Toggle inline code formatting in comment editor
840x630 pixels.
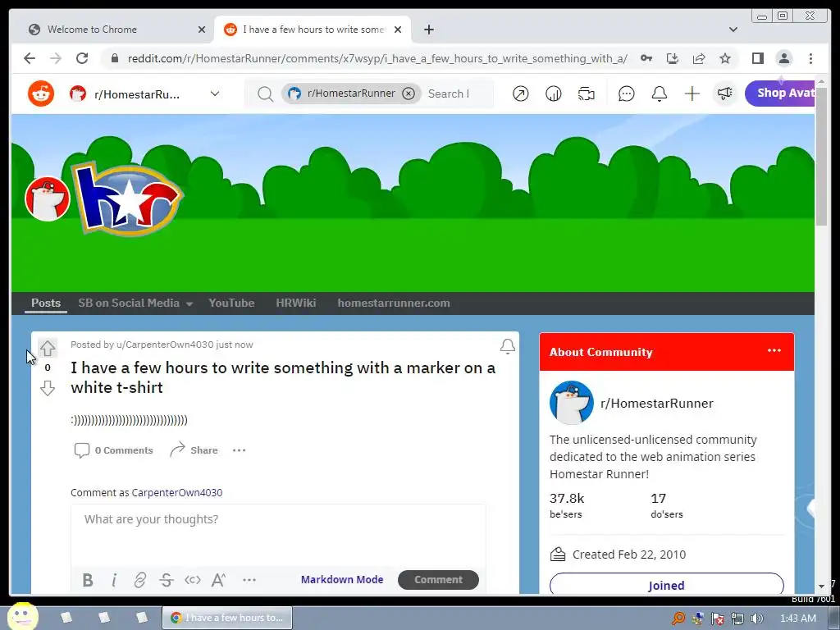[x=192, y=580]
